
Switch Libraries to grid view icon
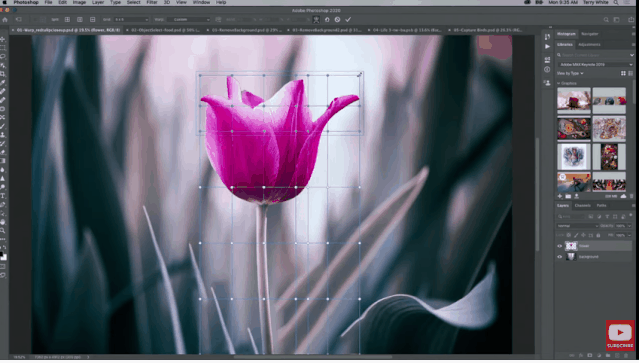pos(623,73)
